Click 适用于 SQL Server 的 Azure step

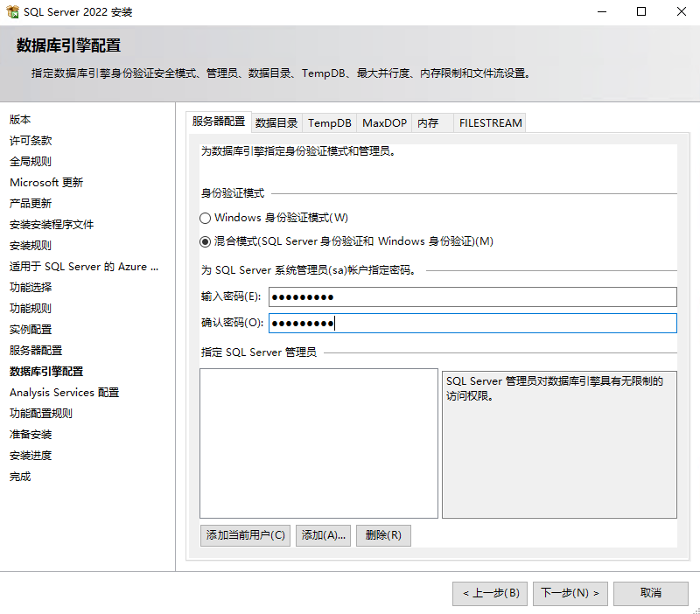tap(84, 267)
